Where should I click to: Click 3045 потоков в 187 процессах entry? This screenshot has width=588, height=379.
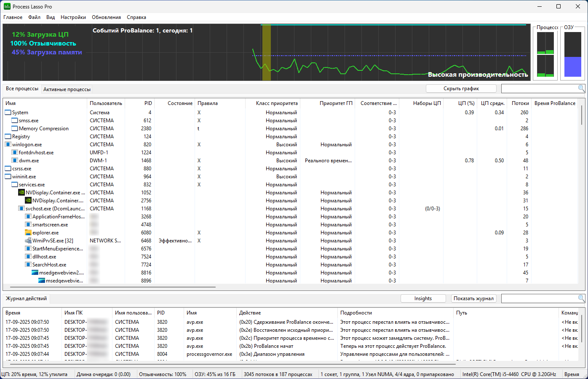pyautogui.click(x=278, y=374)
